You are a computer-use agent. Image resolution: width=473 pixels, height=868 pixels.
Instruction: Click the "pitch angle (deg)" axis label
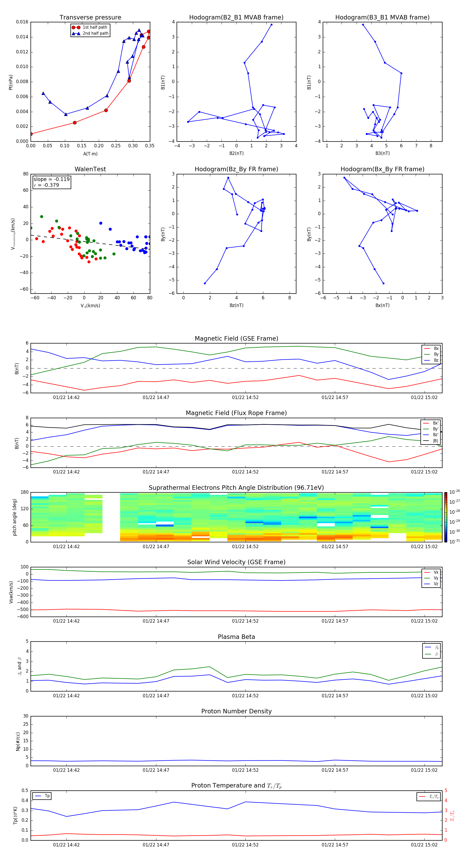click(x=14, y=517)
